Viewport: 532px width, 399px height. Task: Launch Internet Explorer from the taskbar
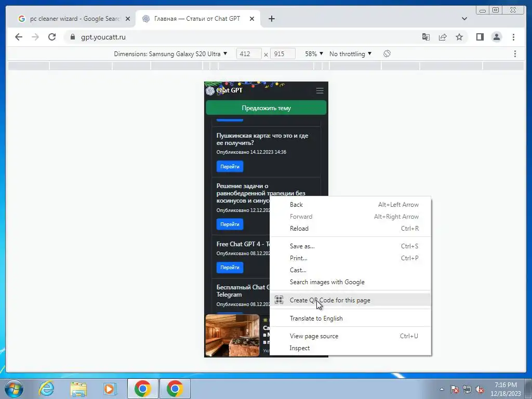coord(46,389)
